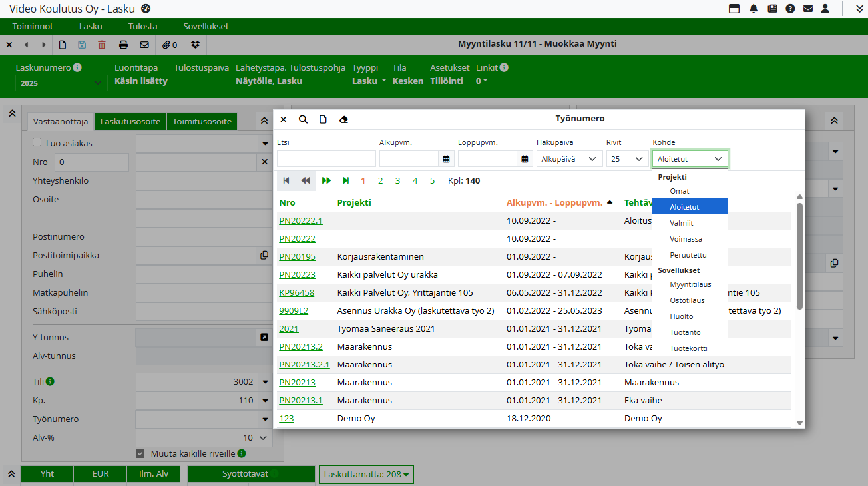Open the Hakupäivä dropdown
868x486 pixels.
point(569,159)
